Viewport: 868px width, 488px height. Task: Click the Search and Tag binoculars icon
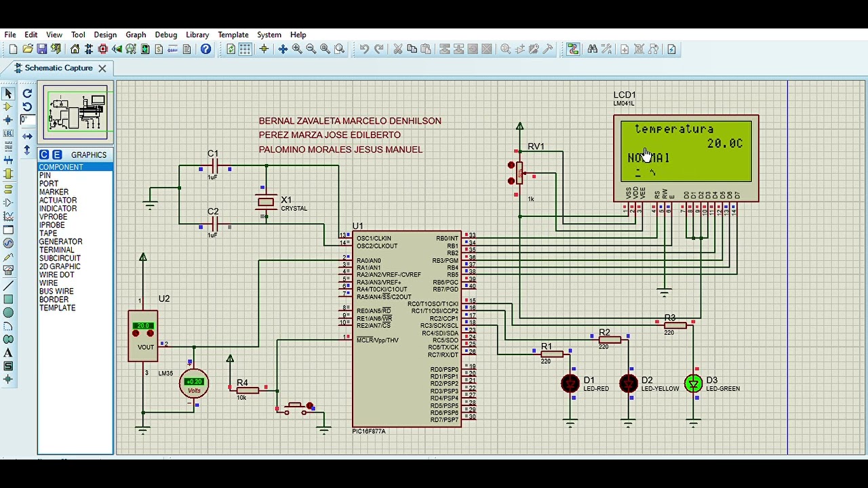[x=593, y=49]
